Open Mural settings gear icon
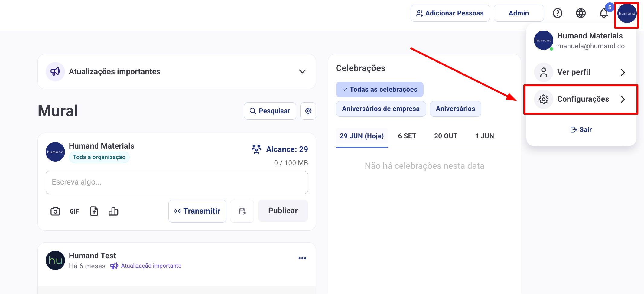Viewport: 644px width, 294px height. tap(308, 111)
